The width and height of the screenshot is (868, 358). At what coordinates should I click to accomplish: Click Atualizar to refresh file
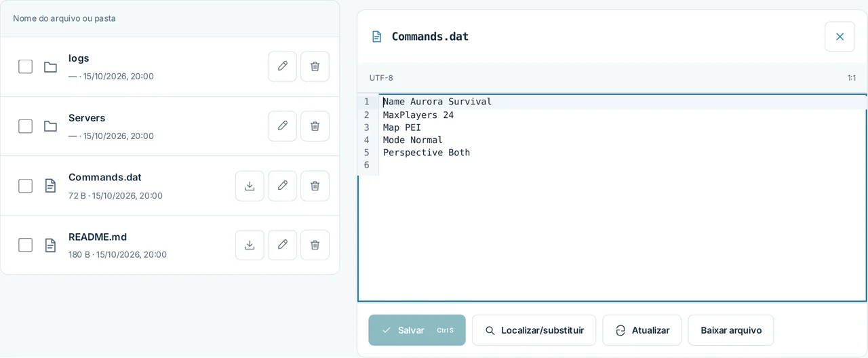click(642, 330)
